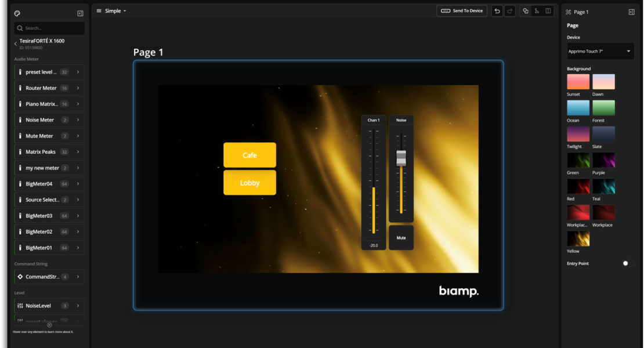Select the Sunset background swatch
Screen dimensions: 644x348
[578, 82]
